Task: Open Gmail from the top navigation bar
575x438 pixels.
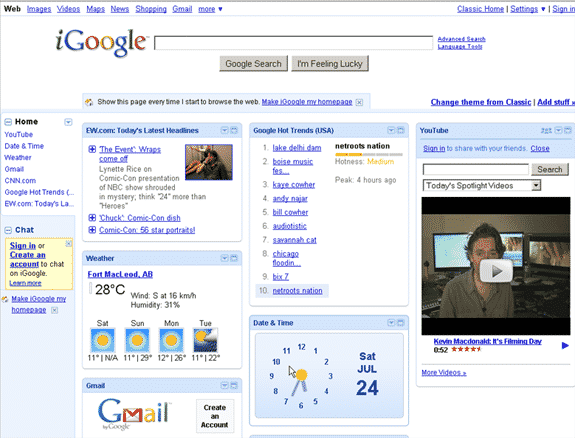Action: click(182, 9)
